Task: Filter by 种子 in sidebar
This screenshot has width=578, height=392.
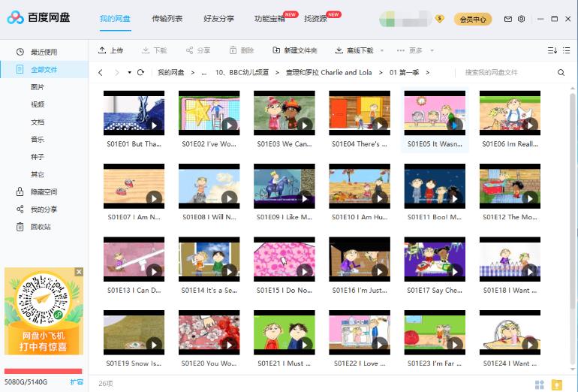Action: pos(38,157)
